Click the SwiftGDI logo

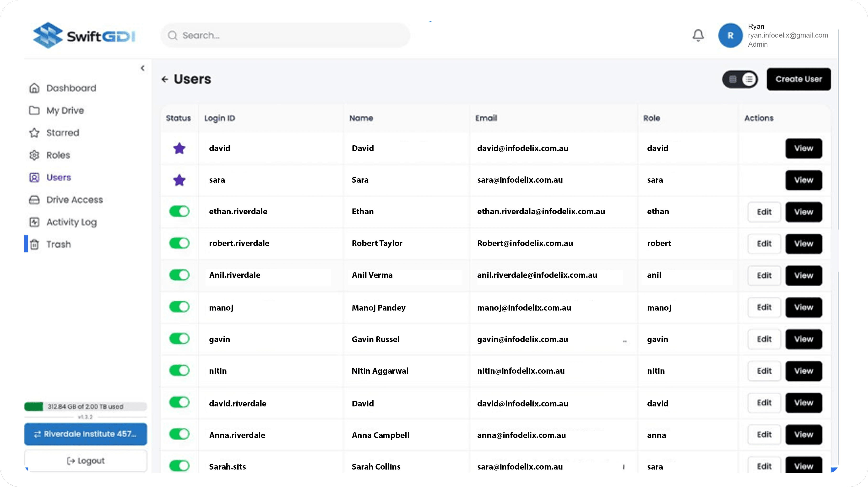(85, 35)
